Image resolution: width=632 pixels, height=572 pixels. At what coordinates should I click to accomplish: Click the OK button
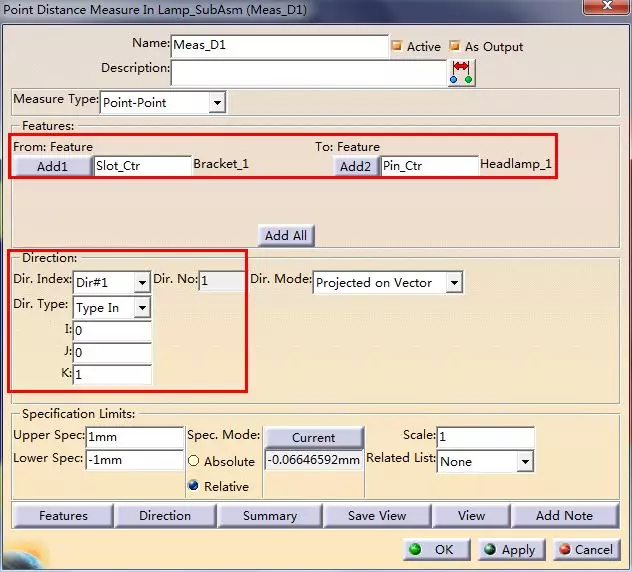pyautogui.click(x=434, y=550)
